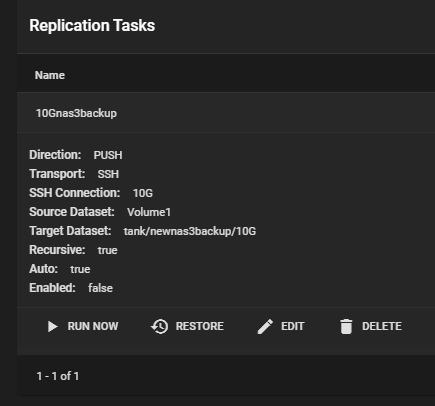This screenshot has height=406, width=435.
Task: Click the play triangle icon for Run Now
Action: pyautogui.click(x=53, y=326)
